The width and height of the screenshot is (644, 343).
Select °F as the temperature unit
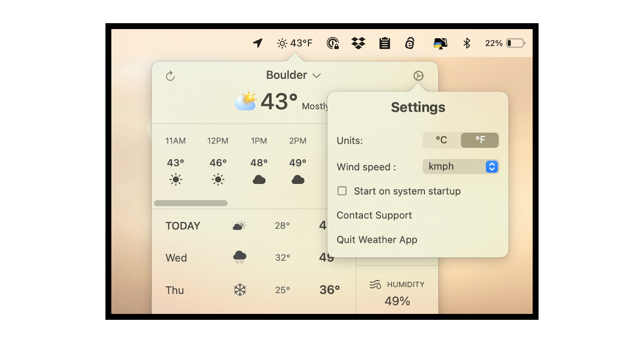480,140
